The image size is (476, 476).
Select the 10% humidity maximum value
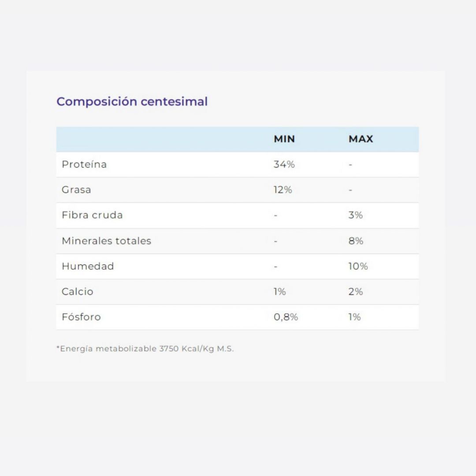point(358,266)
